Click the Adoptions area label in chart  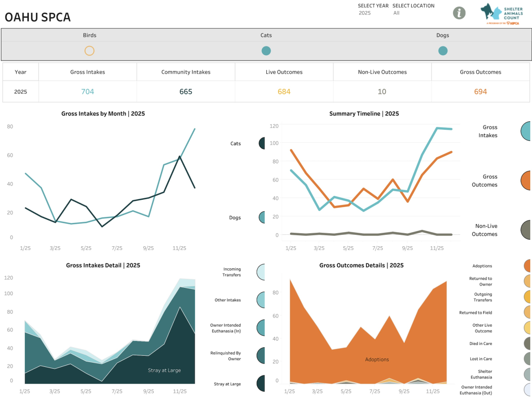[377, 359]
